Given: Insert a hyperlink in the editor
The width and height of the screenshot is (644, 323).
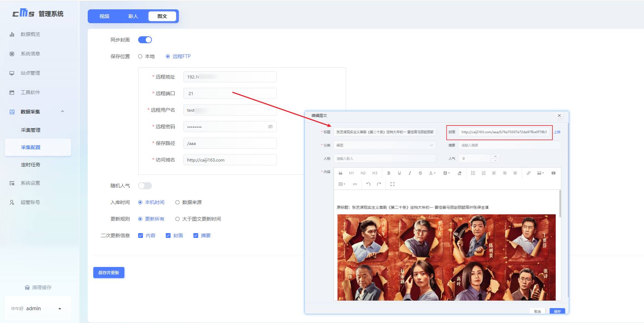Looking at the screenshot, I should tap(529, 173).
